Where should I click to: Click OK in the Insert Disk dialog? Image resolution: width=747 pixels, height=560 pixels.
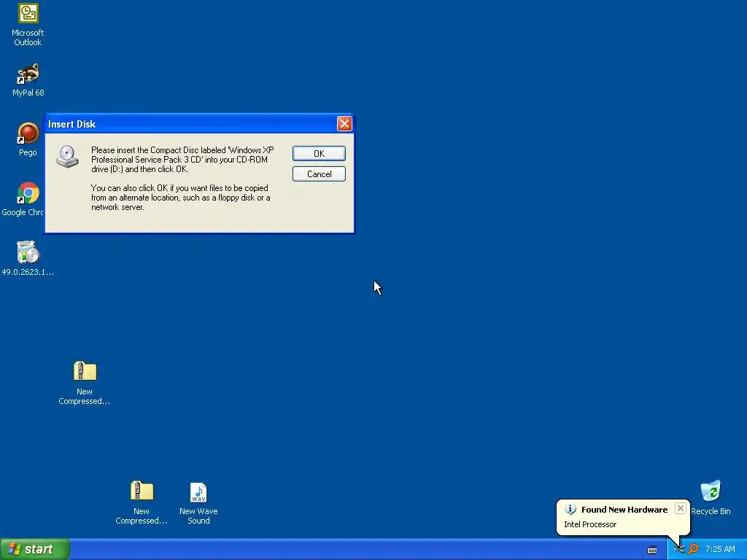point(319,153)
